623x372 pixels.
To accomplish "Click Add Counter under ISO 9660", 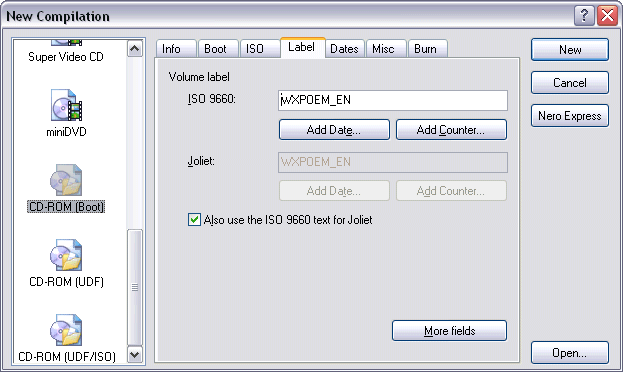I will pyautogui.click(x=451, y=130).
